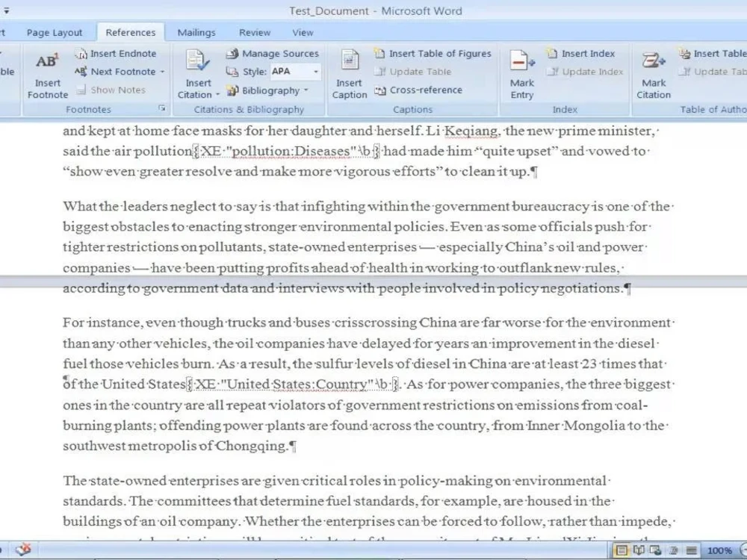Switch to Full Screen Reading view
747x560 pixels.
click(x=637, y=550)
